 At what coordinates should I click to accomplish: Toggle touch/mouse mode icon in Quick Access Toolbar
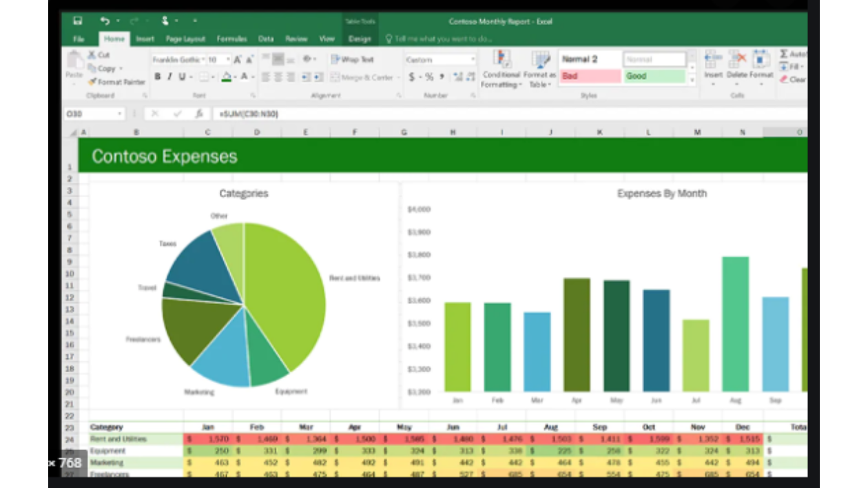pos(165,21)
